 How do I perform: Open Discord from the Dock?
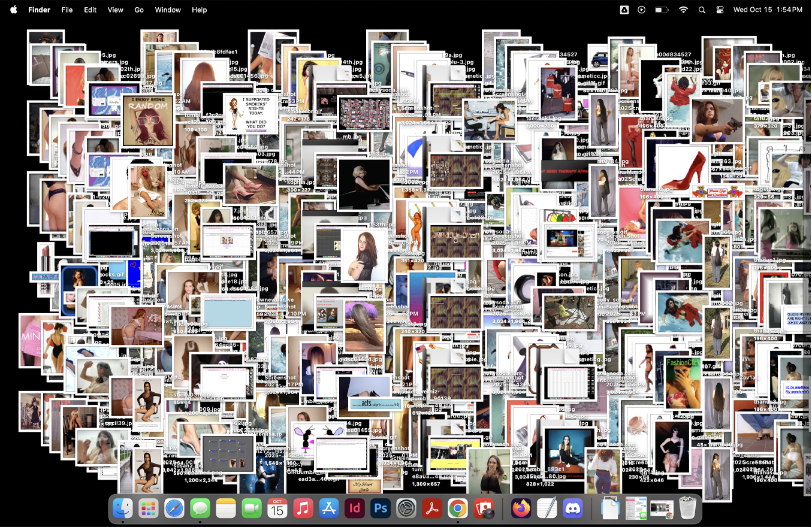(x=573, y=509)
